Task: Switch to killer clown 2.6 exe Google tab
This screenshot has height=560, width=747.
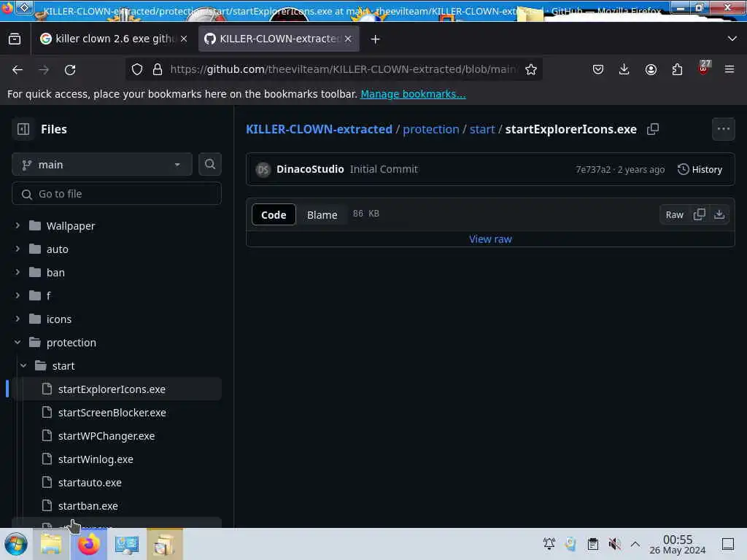Action: tap(114, 39)
